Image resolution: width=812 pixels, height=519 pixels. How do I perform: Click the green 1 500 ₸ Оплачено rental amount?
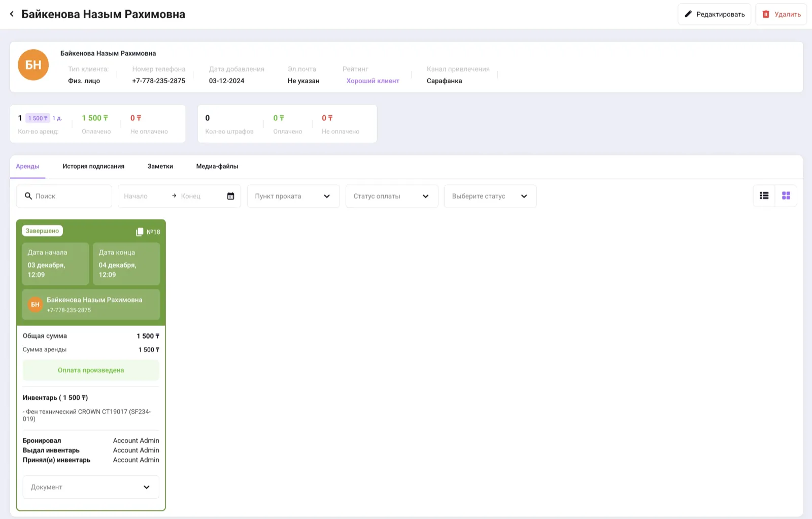95,118
